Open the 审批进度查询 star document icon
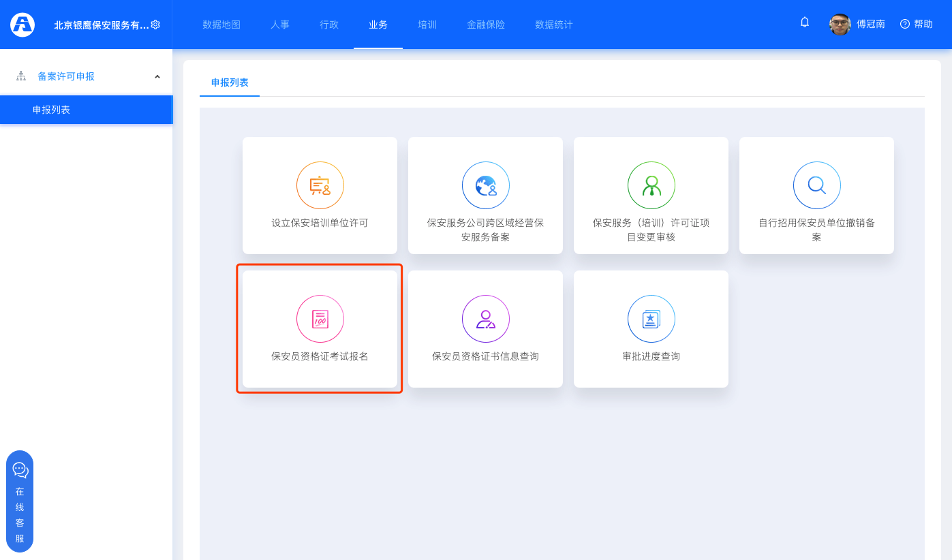Image resolution: width=952 pixels, height=560 pixels. [651, 319]
